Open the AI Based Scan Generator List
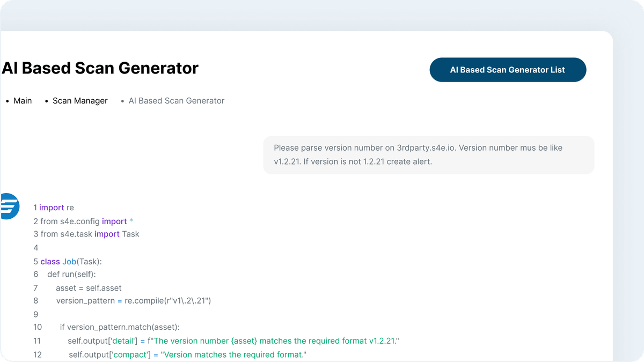This screenshot has height=362, width=644. coord(508,70)
